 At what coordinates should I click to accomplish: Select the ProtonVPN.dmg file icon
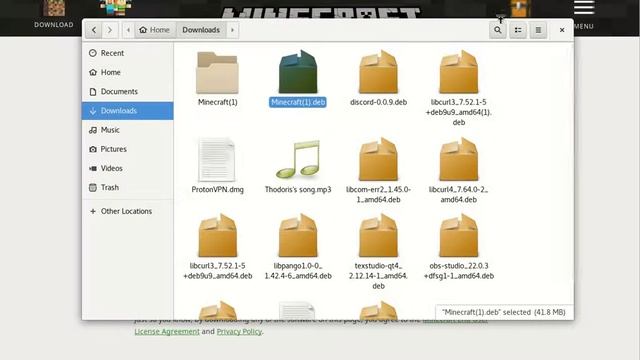[217, 160]
